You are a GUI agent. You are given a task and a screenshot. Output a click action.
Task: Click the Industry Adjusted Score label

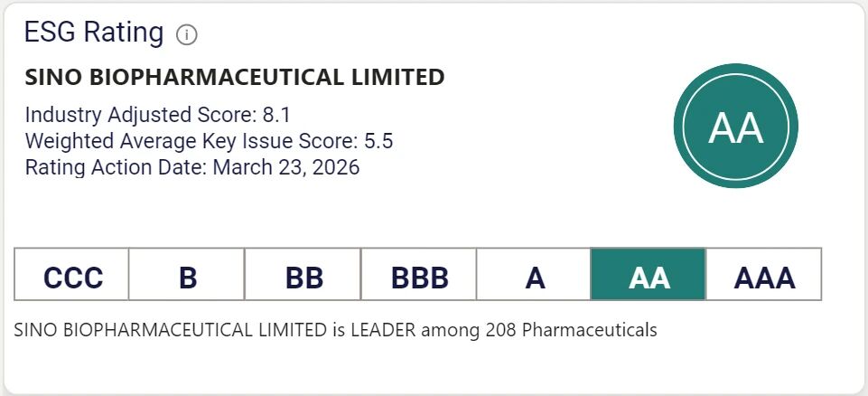point(134,115)
